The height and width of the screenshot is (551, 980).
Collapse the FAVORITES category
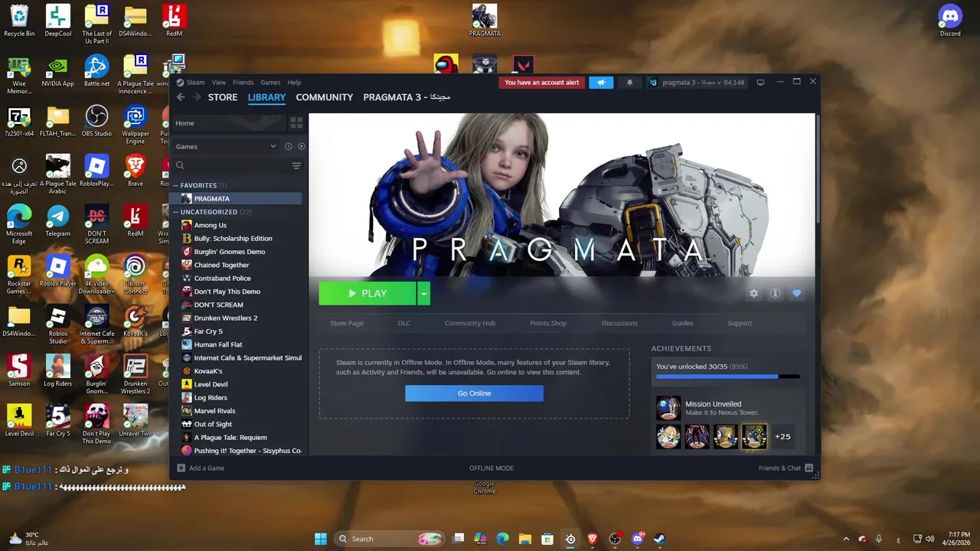175,185
